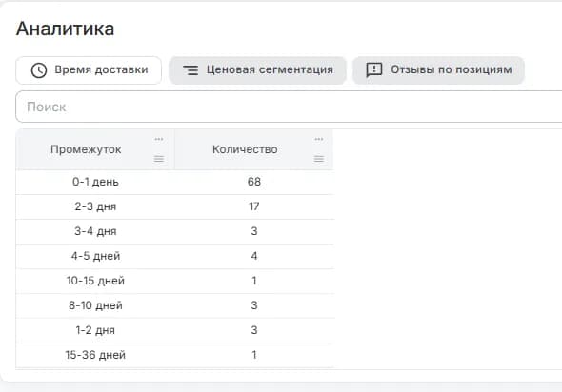562x392 pixels.
Task: Click the drag-handle lines icon in Количество header
Action: 319,159
